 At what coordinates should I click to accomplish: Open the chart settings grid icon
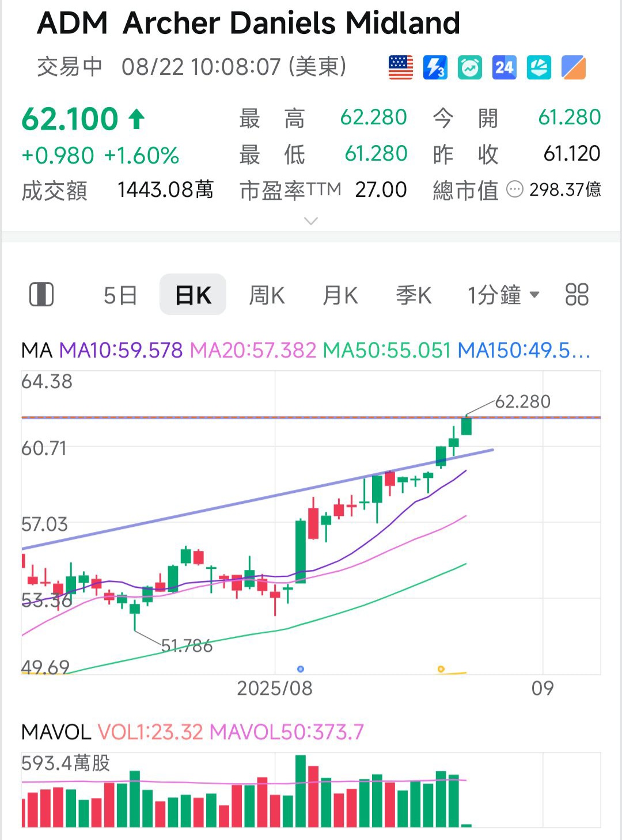577,294
